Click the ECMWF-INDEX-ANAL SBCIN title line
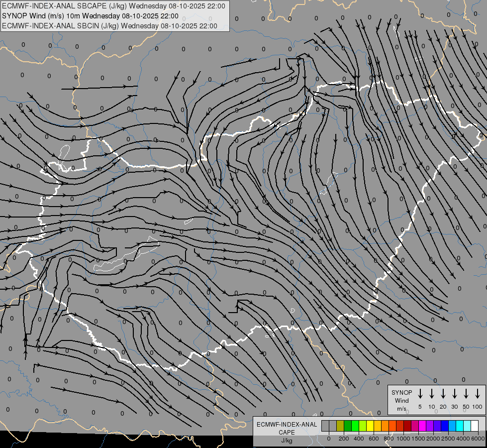487x448 pixels. pos(109,26)
